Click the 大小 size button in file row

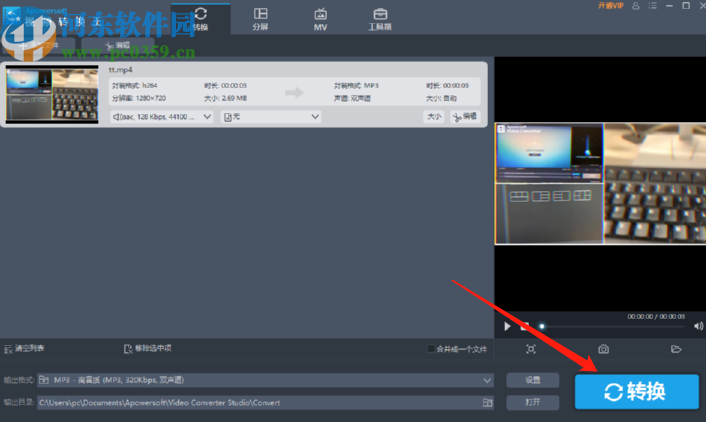pyautogui.click(x=434, y=117)
